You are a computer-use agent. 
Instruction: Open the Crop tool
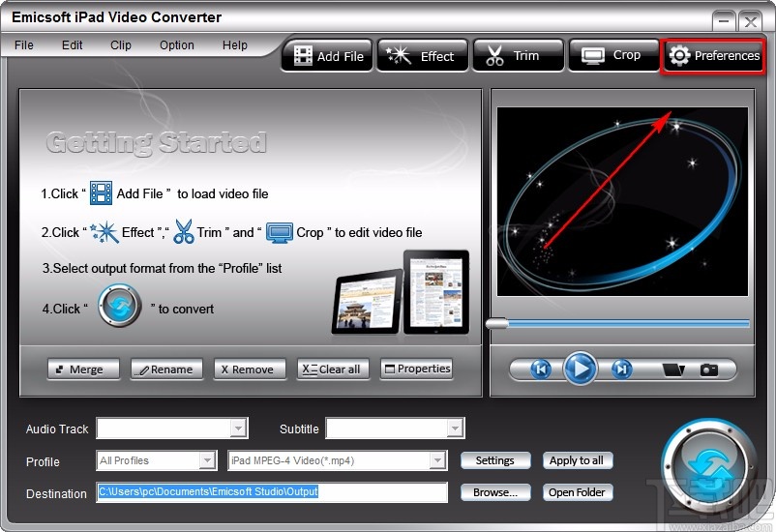(x=613, y=56)
